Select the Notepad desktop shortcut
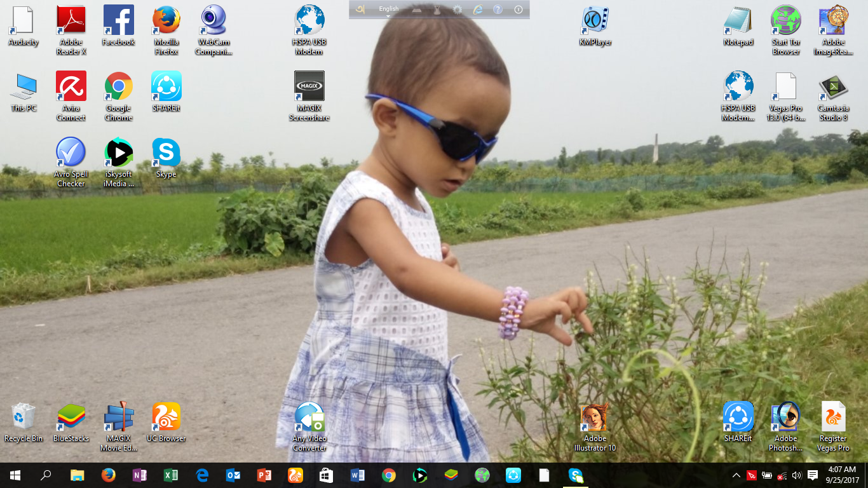 738,26
